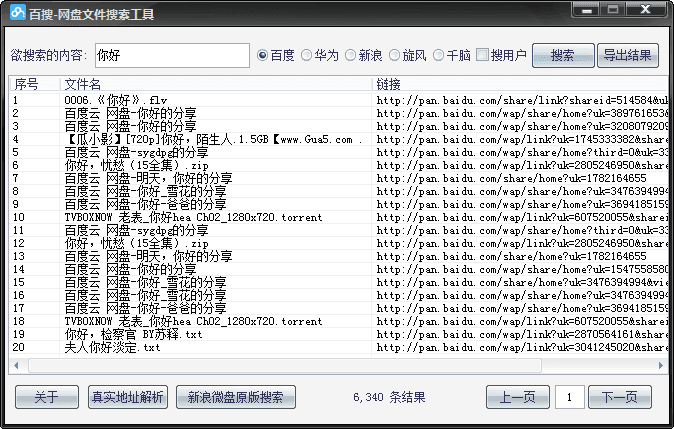The image size is (674, 429).
Task: Select the 华为 radio option
Action: point(307,55)
